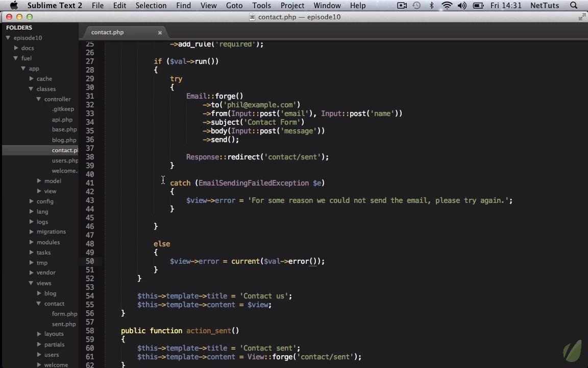588x368 pixels.
Task: Open the Tools menu
Action: 261,5
